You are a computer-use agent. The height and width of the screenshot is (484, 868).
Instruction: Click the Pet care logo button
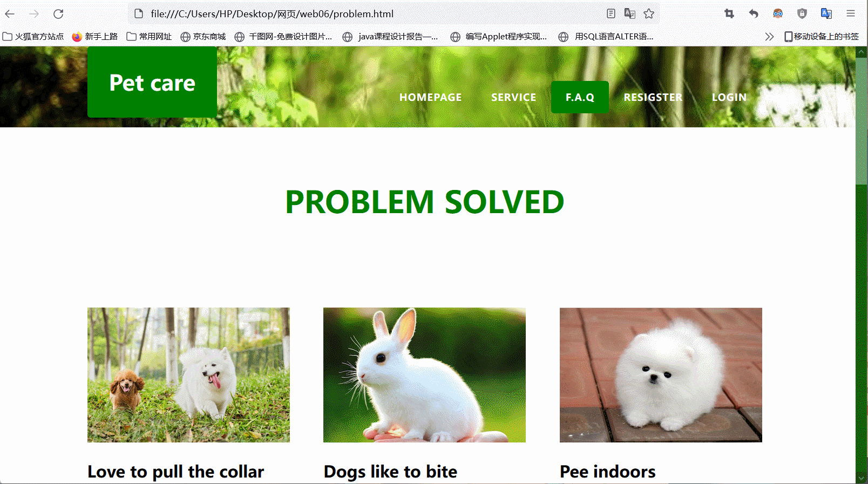tap(152, 82)
